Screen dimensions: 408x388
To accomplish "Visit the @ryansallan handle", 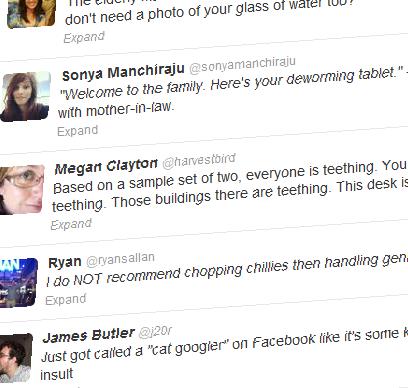I will coord(120,259).
